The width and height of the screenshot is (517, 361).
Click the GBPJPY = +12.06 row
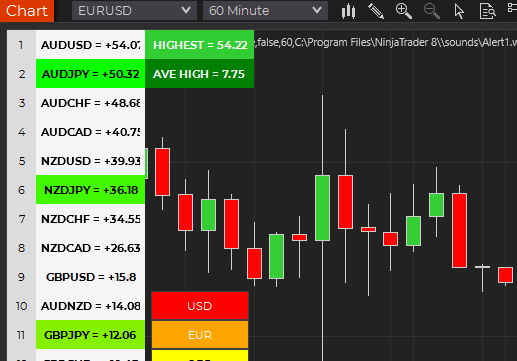coord(90,335)
